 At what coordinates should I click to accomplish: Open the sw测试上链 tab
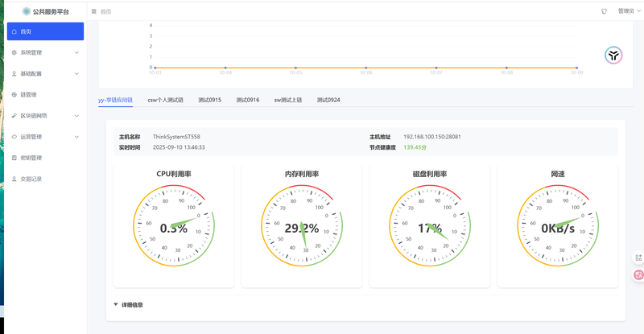pos(287,101)
